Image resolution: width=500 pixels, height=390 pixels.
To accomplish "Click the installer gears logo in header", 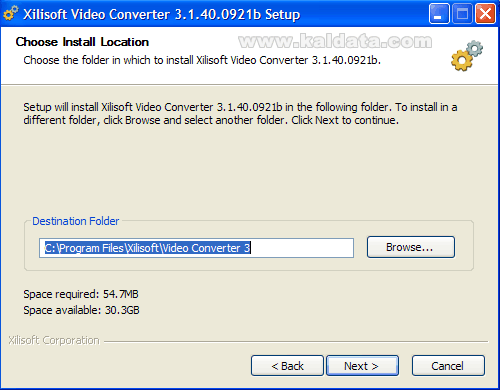I will tap(467, 56).
